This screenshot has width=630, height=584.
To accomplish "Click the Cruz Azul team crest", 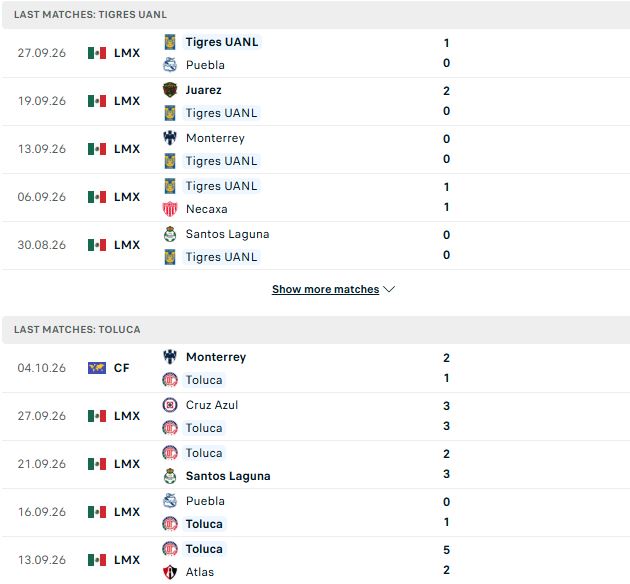I will (x=170, y=405).
